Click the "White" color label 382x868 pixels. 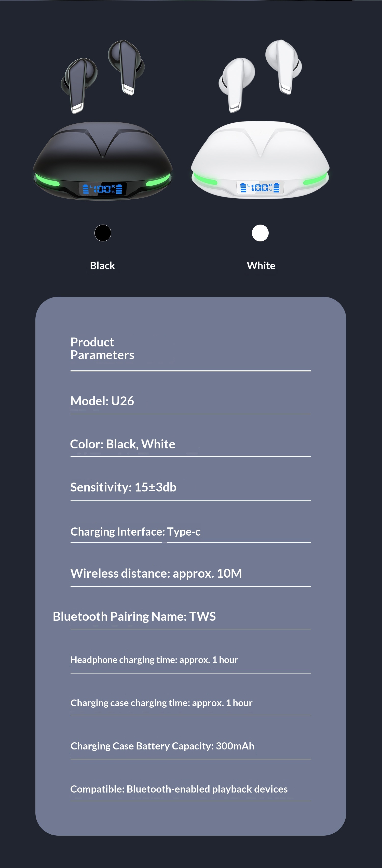(x=261, y=266)
